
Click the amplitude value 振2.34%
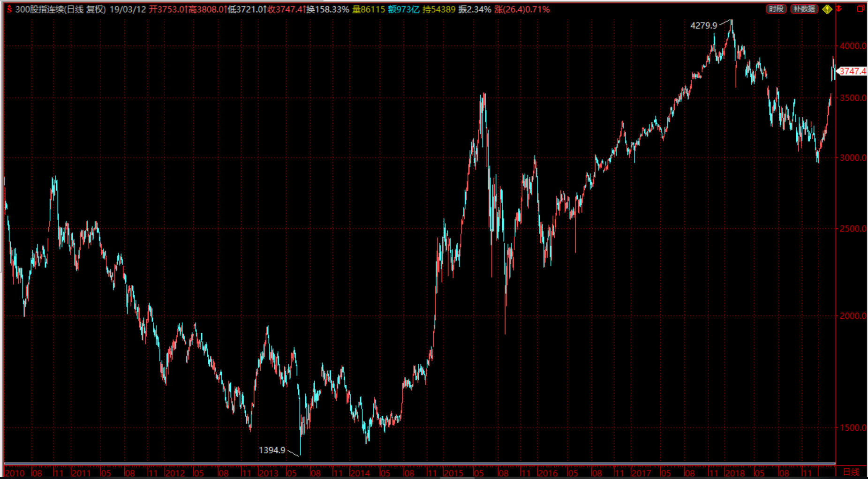coord(475,9)
